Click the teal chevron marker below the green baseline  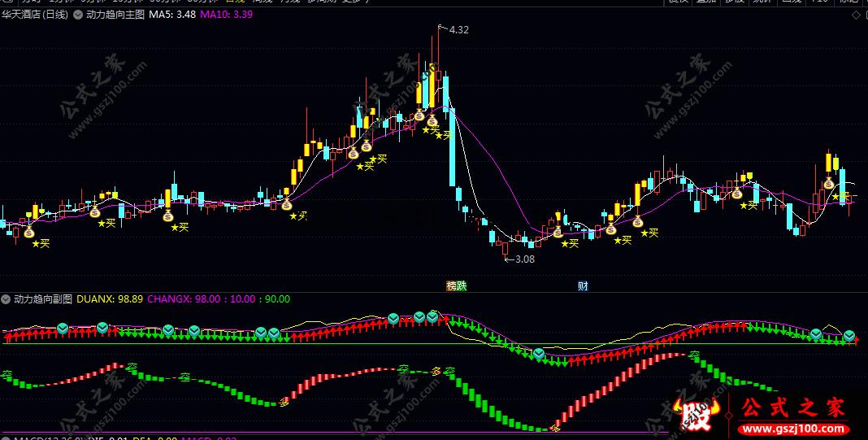click(539, 354)
